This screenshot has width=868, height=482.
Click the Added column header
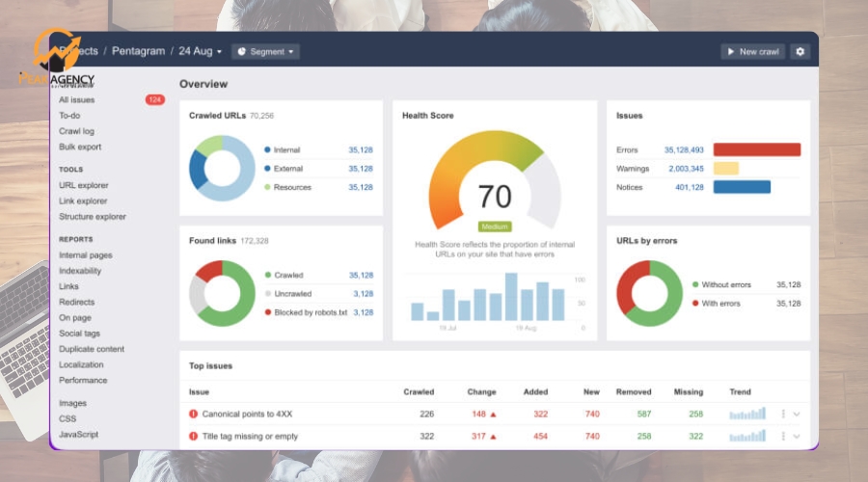(535, 391)
